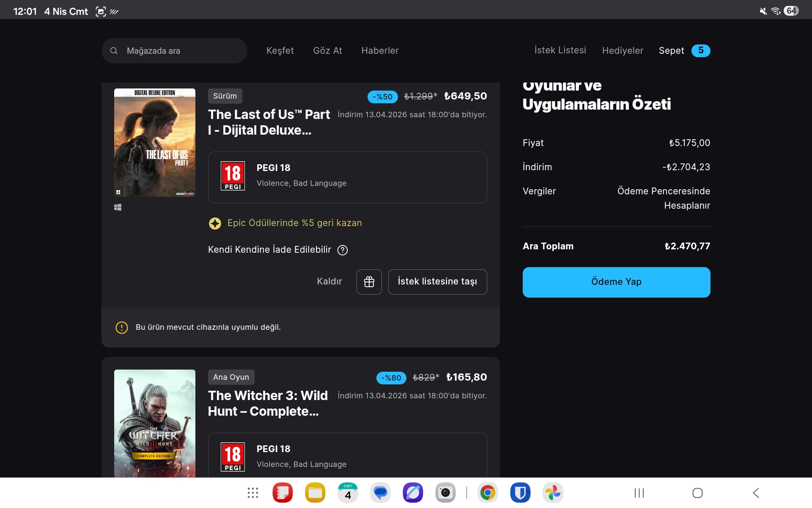Screen dimensions: 812x508
Task: Tap the Epic Rewards coin icon
Action: click(x=215, y=223)
